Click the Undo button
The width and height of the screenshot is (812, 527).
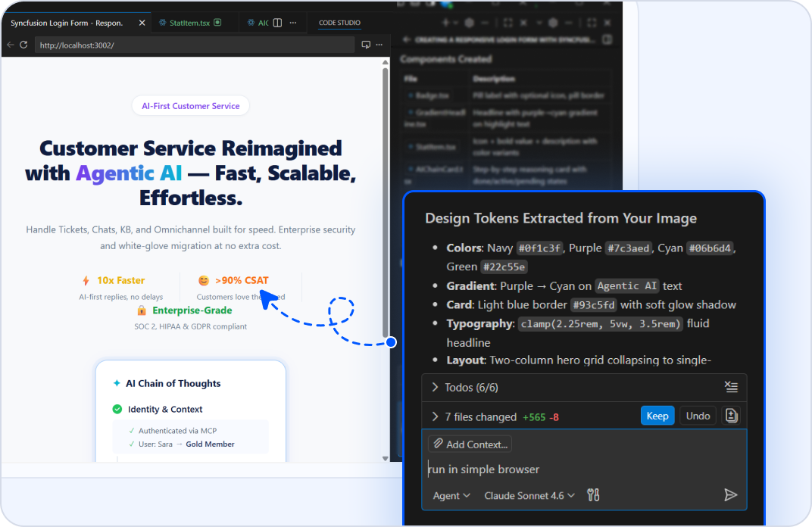[x=698, y=416]
